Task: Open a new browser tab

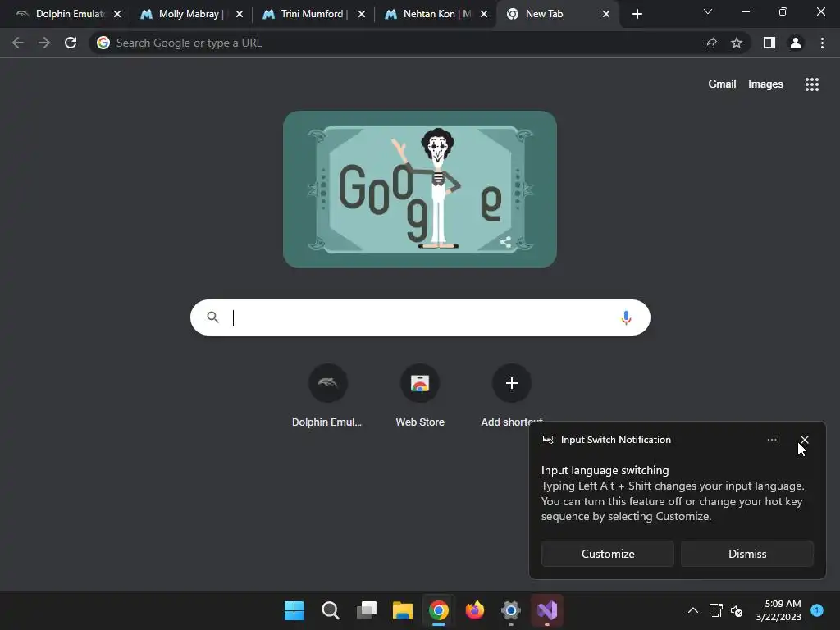Action: (637, 14)
